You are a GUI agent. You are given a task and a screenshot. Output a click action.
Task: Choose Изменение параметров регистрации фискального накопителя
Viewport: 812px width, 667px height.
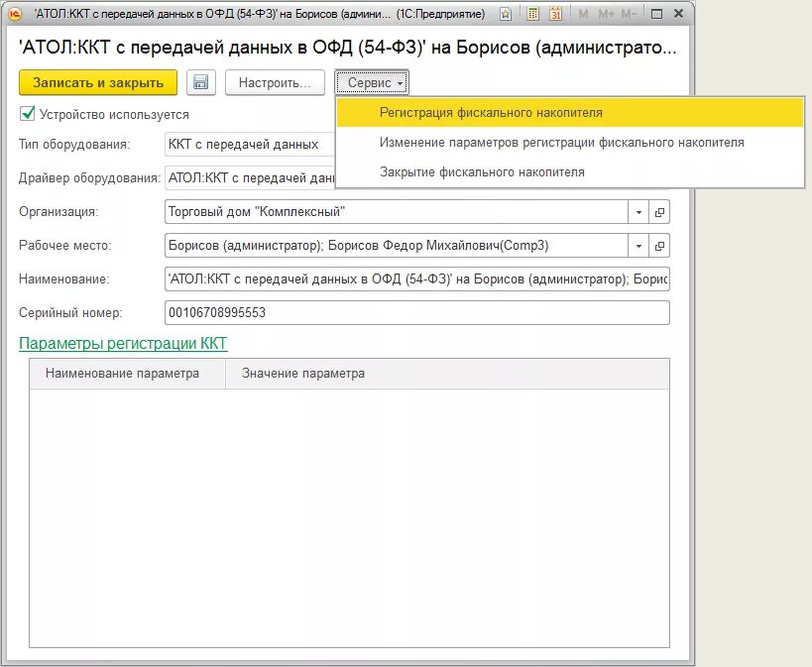(x=570, y=143)
